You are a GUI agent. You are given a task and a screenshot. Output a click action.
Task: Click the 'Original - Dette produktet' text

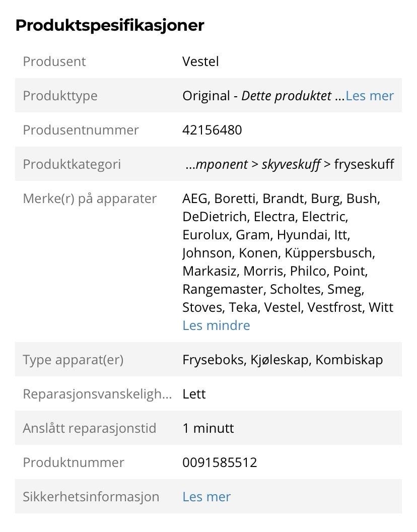click(257, 96)
